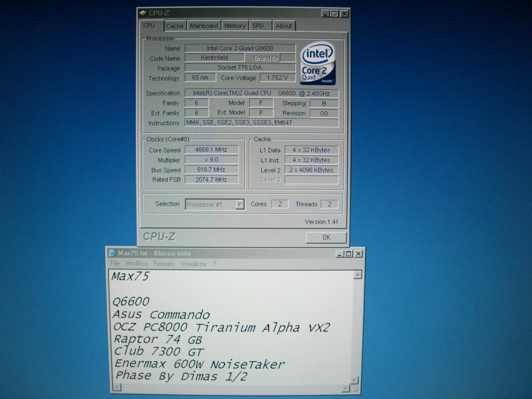The width and height of the screenshot is (532, 399).
Task: Click the L1 Data value '4 x 32 KBytes'
Action: (x=311, y=150)
